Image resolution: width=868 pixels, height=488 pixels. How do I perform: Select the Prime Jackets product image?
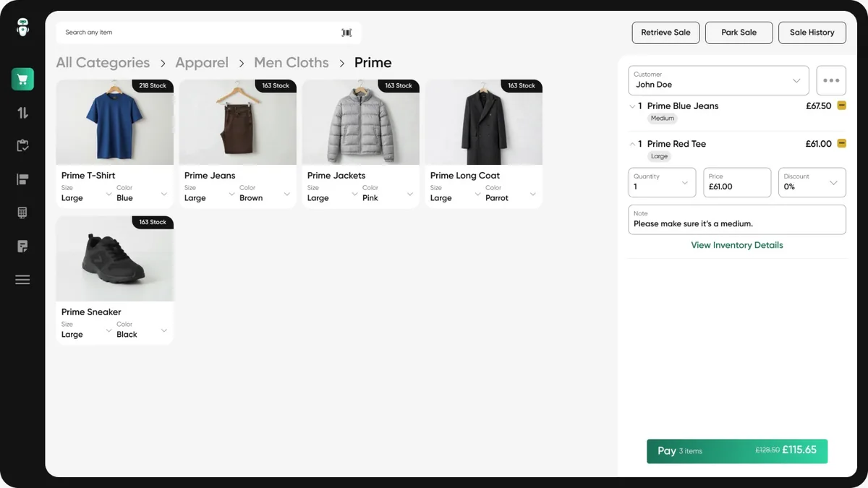click(361, 122)
